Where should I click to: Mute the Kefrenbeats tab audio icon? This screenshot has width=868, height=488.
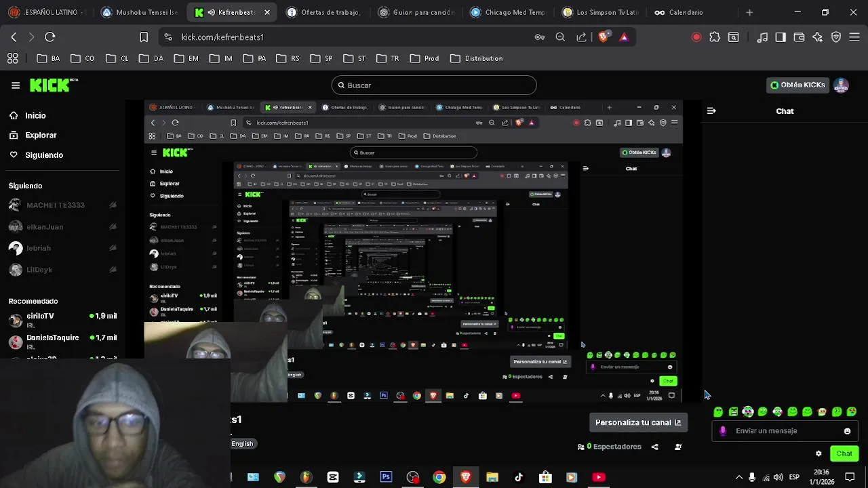[x=212, y=12]
